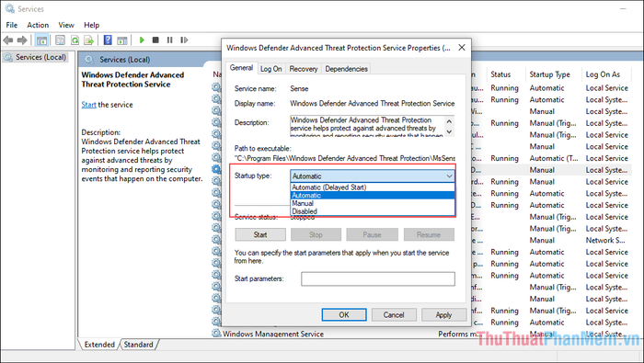Open the Help menu
644x363 pixels.
[92, 25]
